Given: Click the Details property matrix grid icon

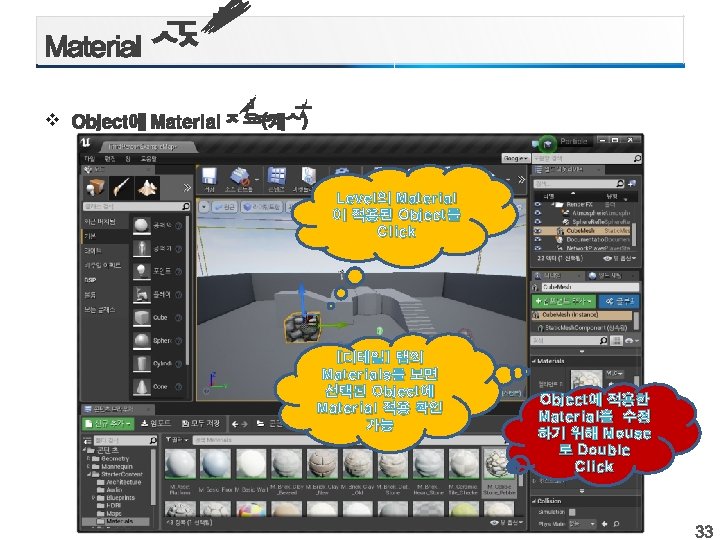Looking at the screenshot, I should pyautogui.click(x=617, y=340).
